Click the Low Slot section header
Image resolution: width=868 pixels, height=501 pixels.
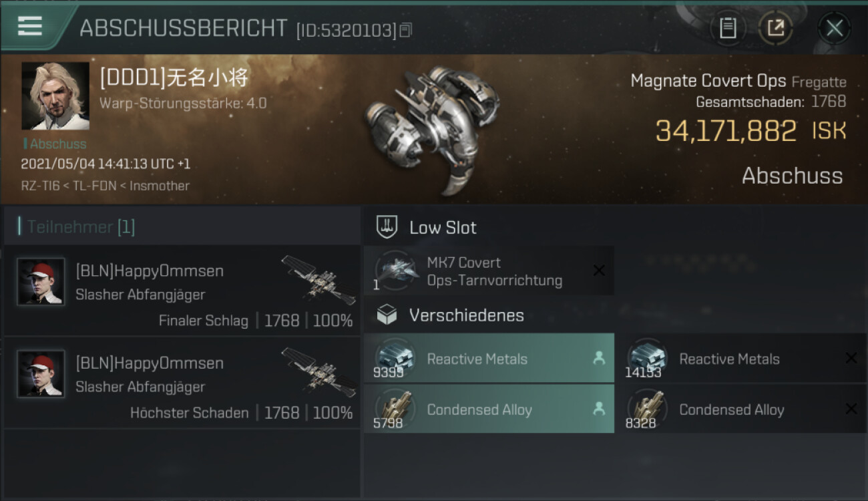point(427,227)
